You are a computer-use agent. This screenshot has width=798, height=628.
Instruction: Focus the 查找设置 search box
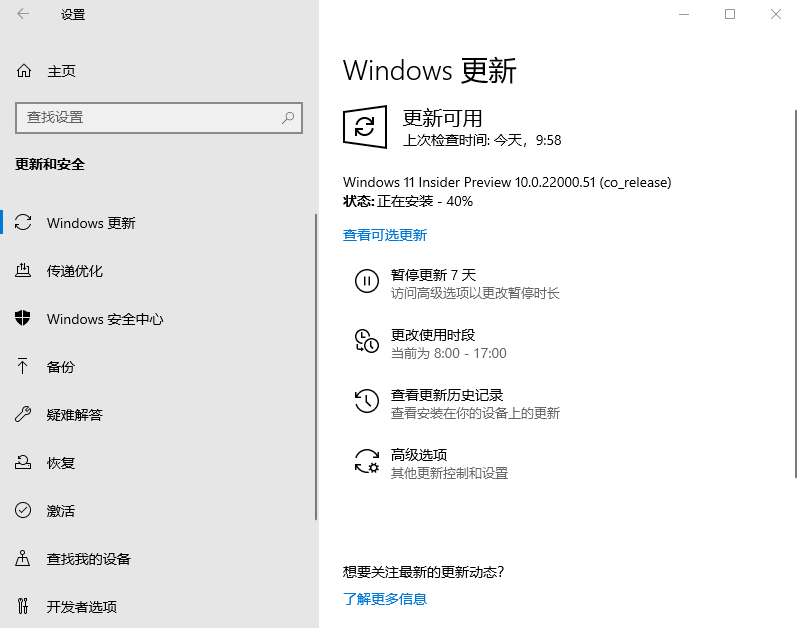(159, 118)
